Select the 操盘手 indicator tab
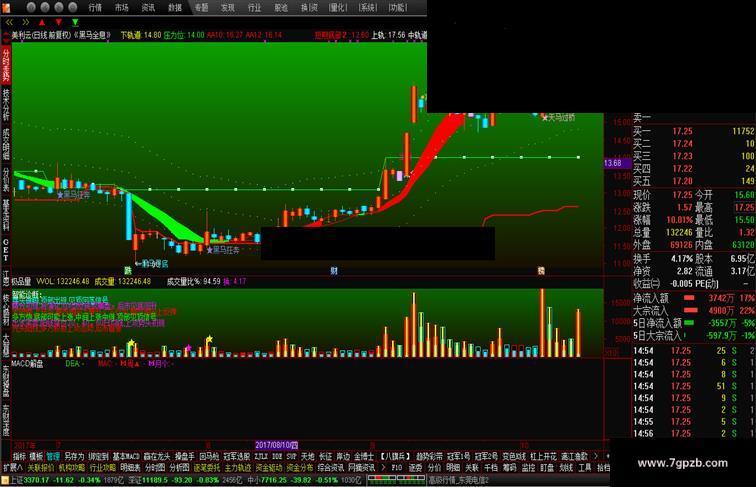 pyautogui.click(x=184, y=456)
